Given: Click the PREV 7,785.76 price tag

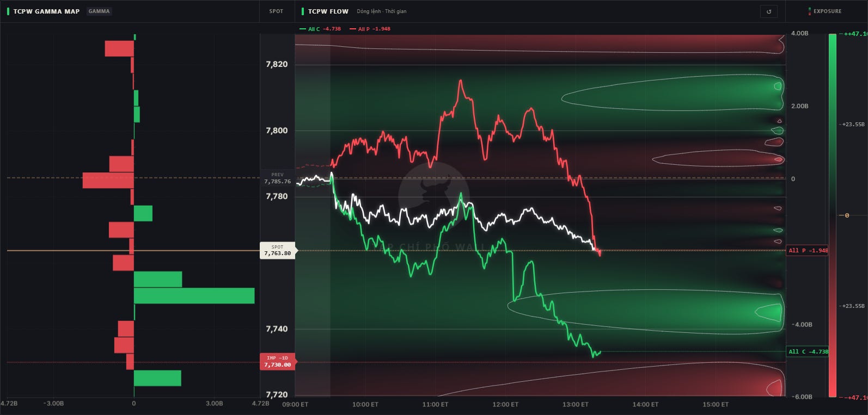Looking at the screenshot, I should pyautogui.click(x=278, y=178).
